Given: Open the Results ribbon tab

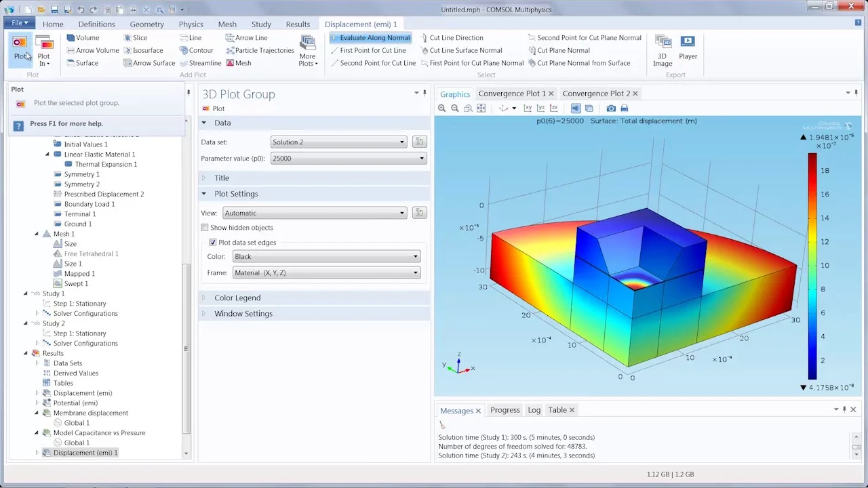Looking at the screenshot, I should click(x=298, y=24).
